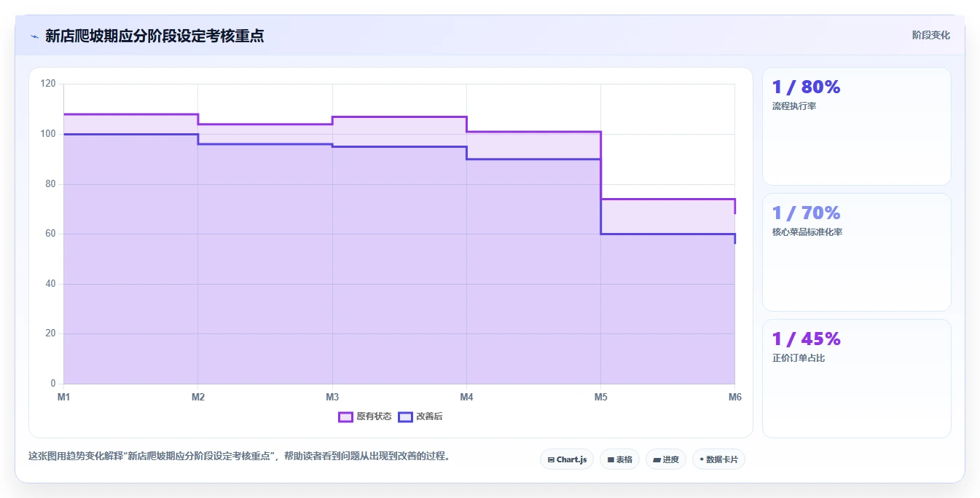This screenshot has height=498, width=980.
Task: Click the 1 / 70% metric value
Action: pyautogui.click(x=806, y=213)
